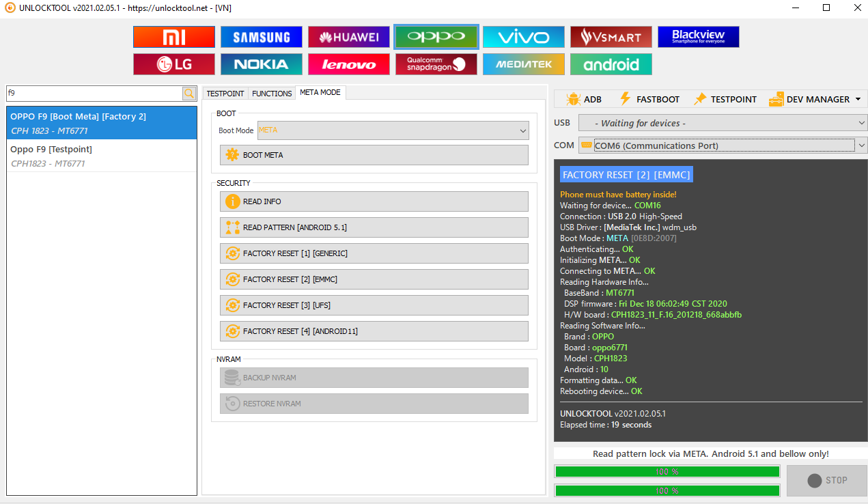868x504 pixels.
Task: Switch to the TESTPOINT tab
Action: 225,94
